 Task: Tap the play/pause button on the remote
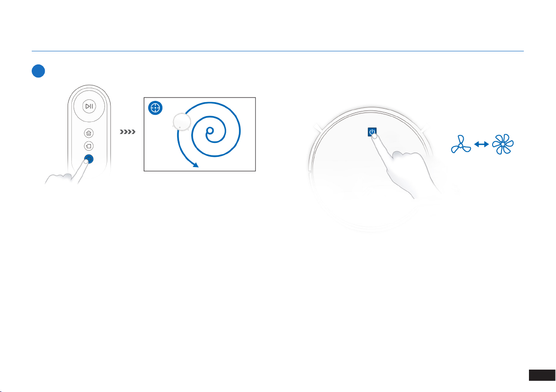click(89, 106)
